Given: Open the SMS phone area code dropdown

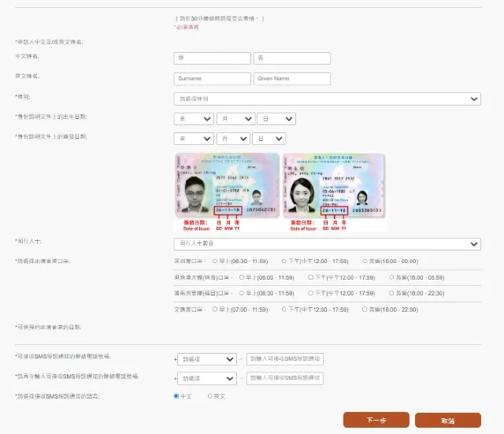Looking at the screenshot, I should coord(206,358).
